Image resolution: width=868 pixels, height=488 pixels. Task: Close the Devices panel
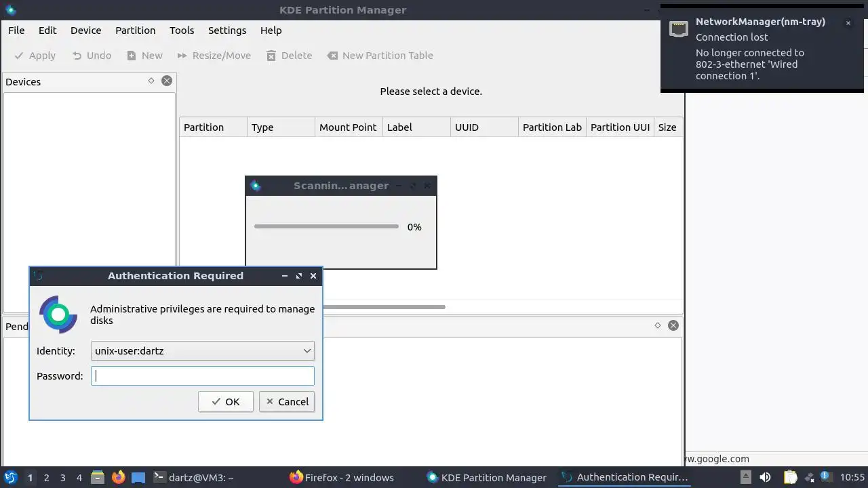pyautogui.click(x=167, y=81)
